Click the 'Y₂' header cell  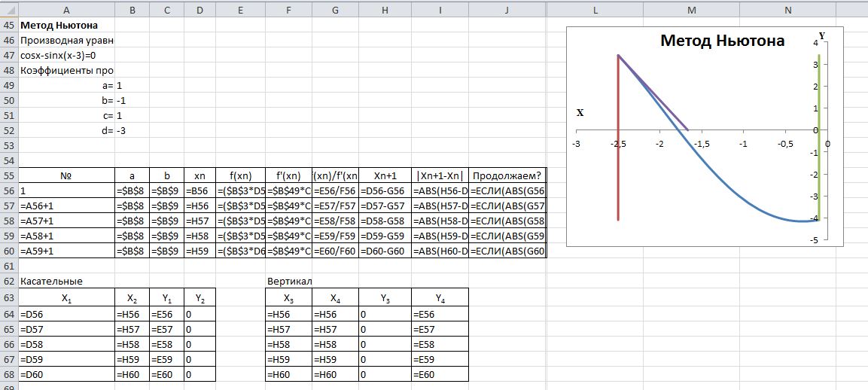[199, 299]
